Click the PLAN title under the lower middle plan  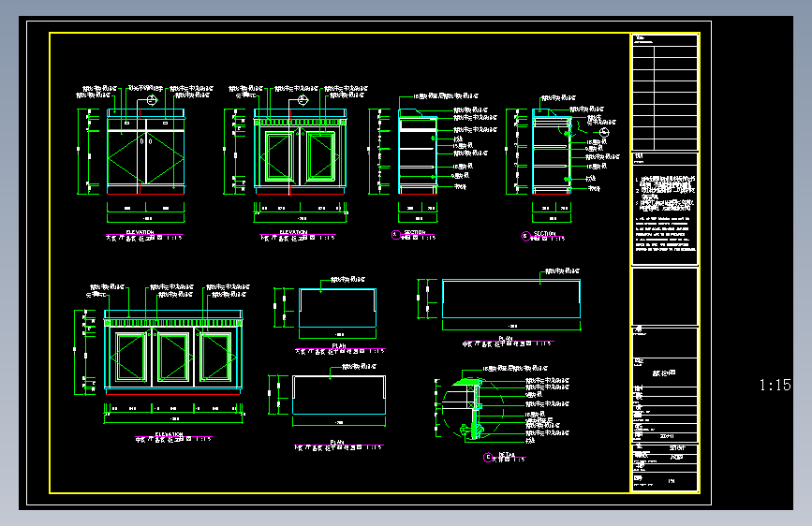pyautogui.click(x=337, y=442)
